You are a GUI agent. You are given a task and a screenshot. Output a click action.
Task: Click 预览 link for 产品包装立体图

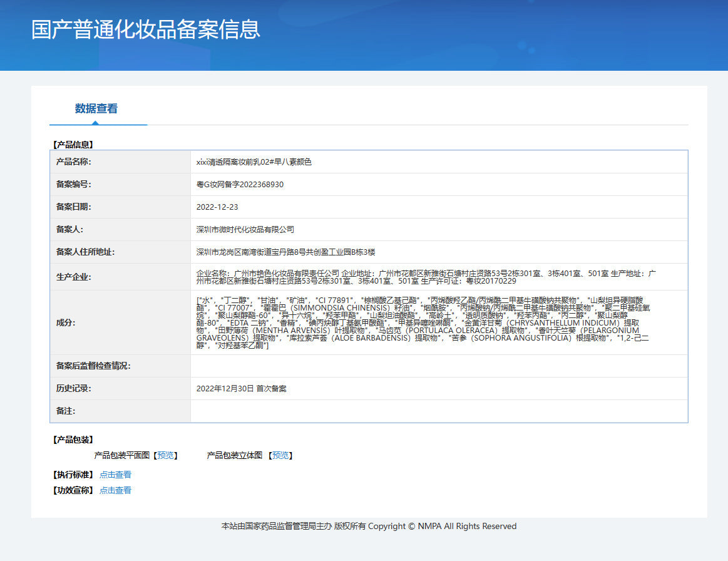(281, 455)
